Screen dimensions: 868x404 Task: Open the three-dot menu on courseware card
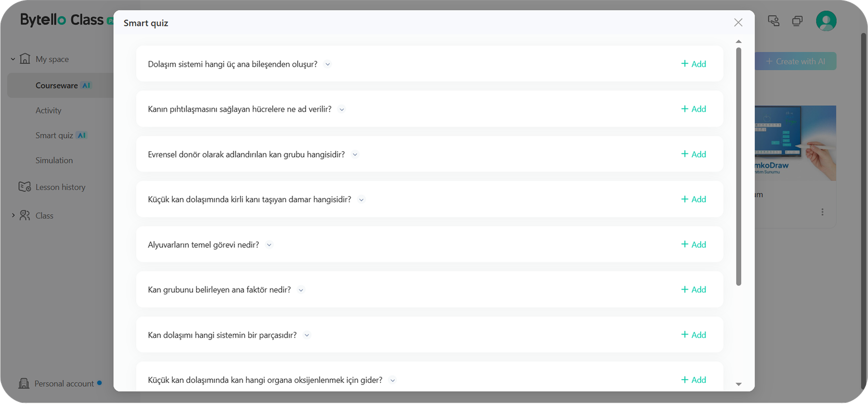pyautogui.click(x=822, y=212)
